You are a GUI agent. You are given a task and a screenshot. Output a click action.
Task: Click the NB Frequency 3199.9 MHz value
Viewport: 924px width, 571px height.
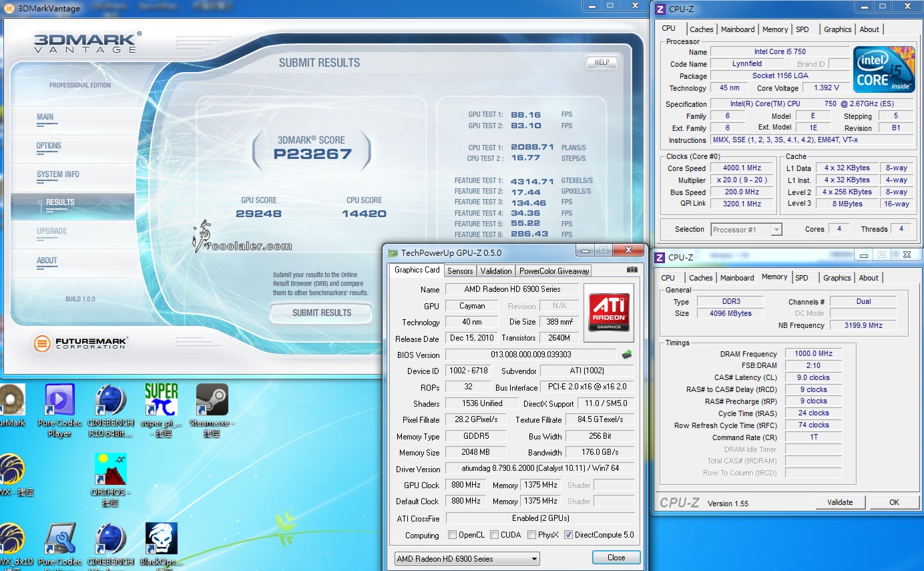863,325
